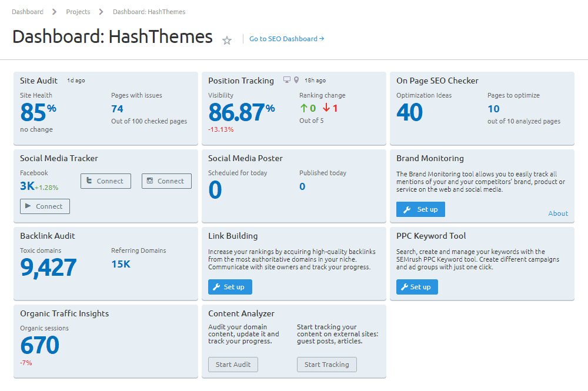The image size is (588, 391).
Task: Click the Link Building title
Action: (233, 236)
